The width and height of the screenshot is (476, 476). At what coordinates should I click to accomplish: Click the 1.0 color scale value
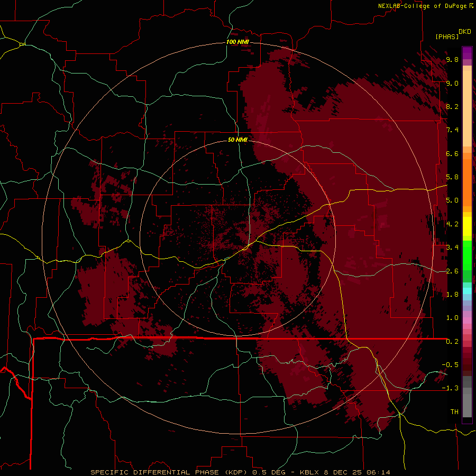click(452, 318)
